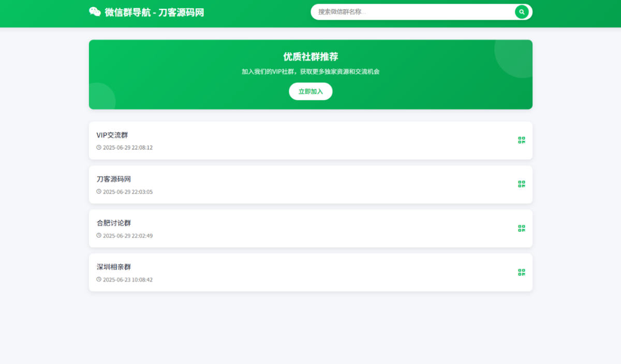The height and width of the screenshot is (364, 621).
Task: Click the 优质社群推荐 banner heading
Action: (x=310, y=57)
